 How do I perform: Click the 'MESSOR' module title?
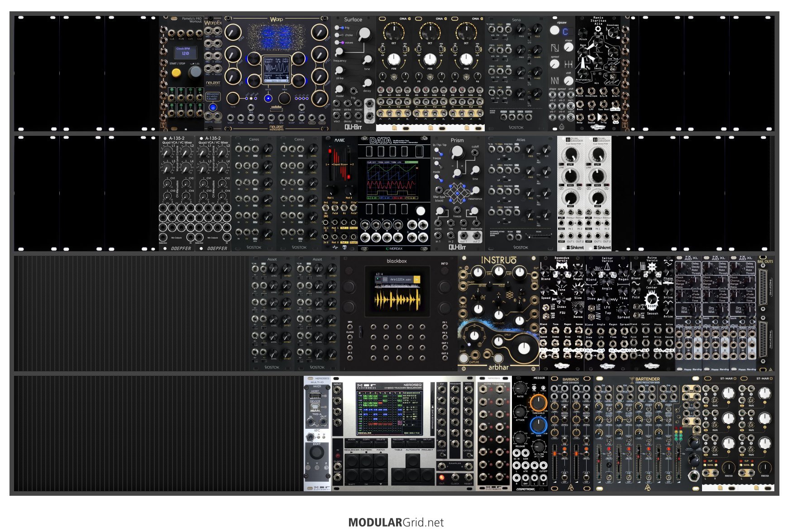click(539, 378)
